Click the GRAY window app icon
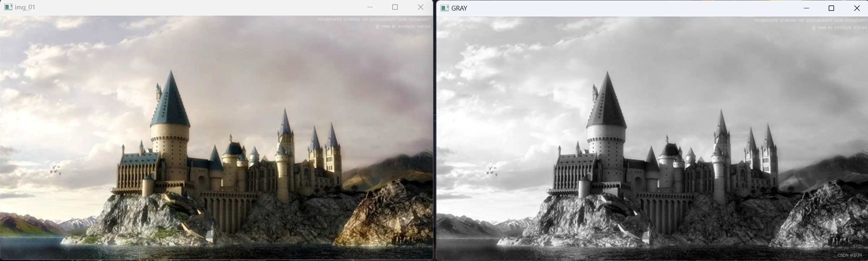 [x=445, y=8]
